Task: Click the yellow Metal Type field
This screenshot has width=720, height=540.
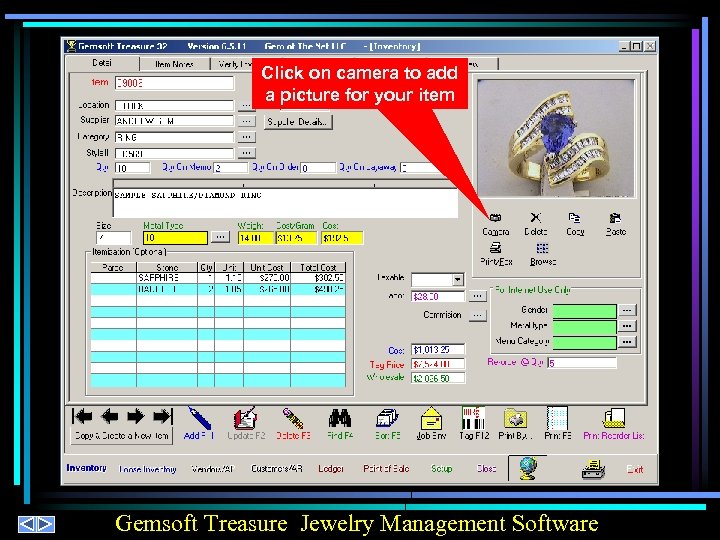Action: (175, 238)
